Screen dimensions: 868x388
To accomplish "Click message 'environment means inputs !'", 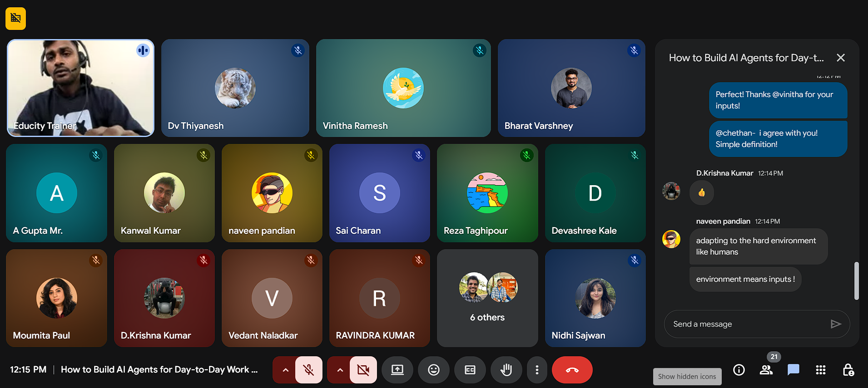I will [x=745, y=279].
